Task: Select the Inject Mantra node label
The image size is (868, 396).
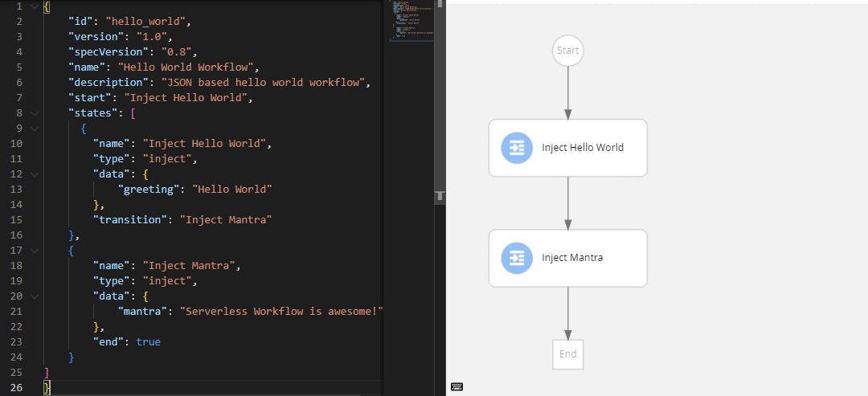Action: click(572, 258)
